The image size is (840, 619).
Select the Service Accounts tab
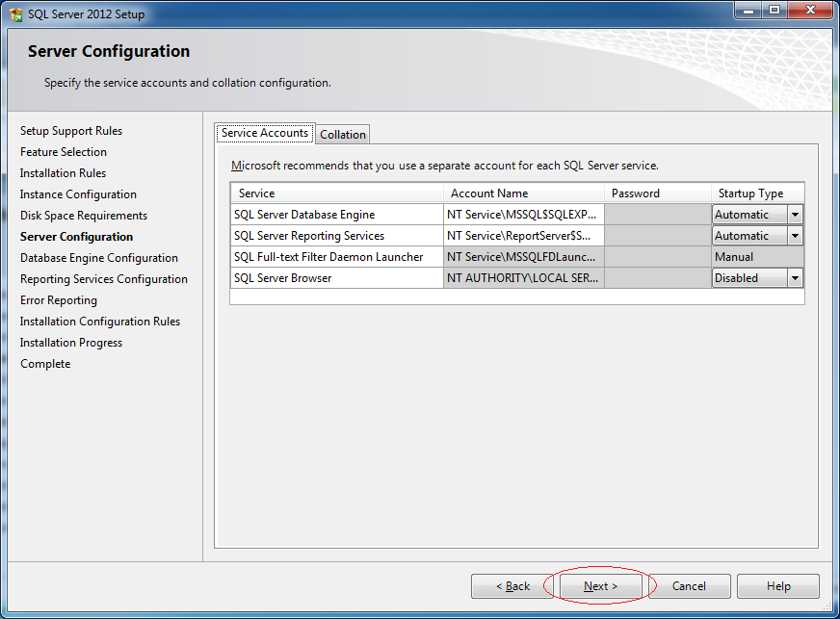point(265,133)
